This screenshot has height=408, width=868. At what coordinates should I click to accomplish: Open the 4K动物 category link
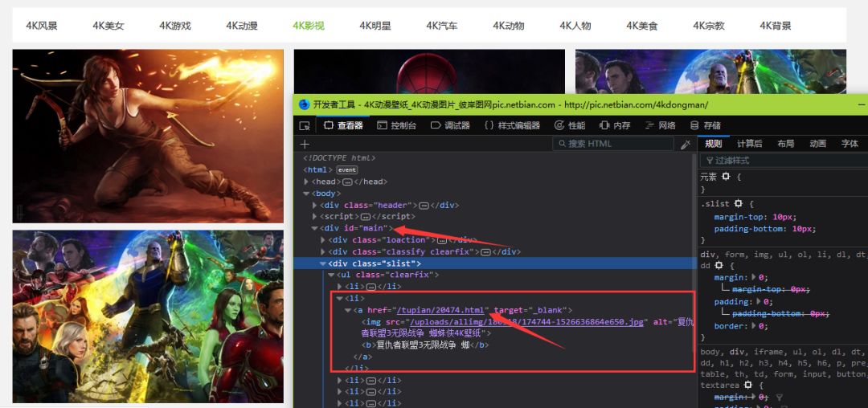tap(509, 26)
